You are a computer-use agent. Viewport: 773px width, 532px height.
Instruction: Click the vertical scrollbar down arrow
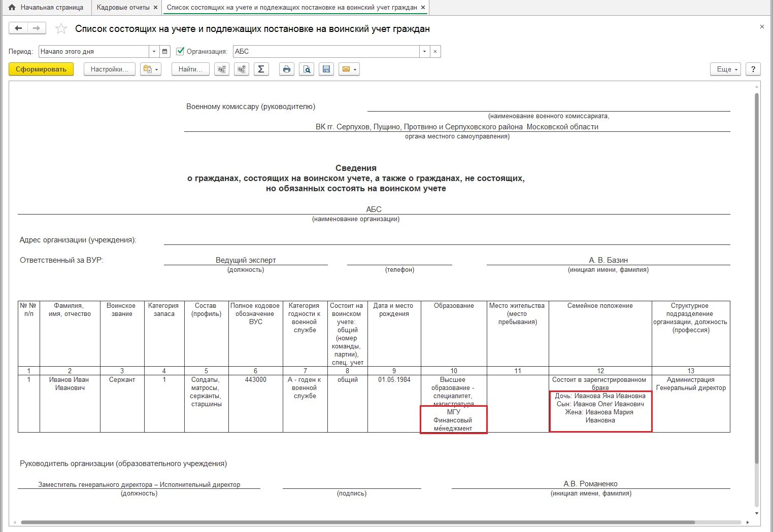(x=757, y=513)
